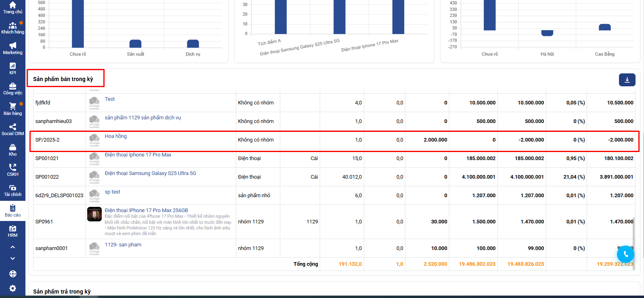Click the sidebar scroll-up chevron

click(x=13, y=247)
